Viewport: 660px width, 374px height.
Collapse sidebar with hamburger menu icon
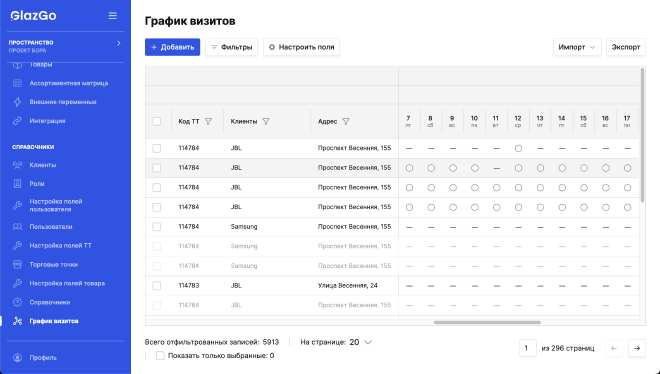pyautogui.click(x=112, y=16)
